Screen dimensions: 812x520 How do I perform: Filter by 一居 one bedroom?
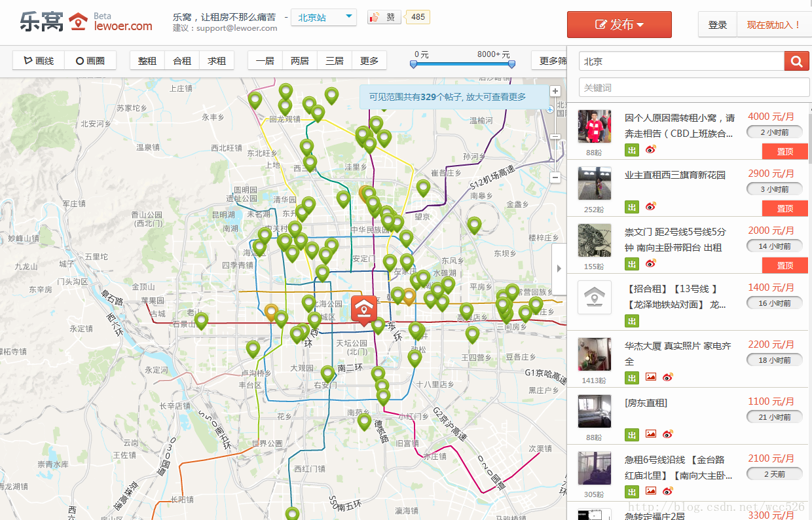[x=265, y=60]
